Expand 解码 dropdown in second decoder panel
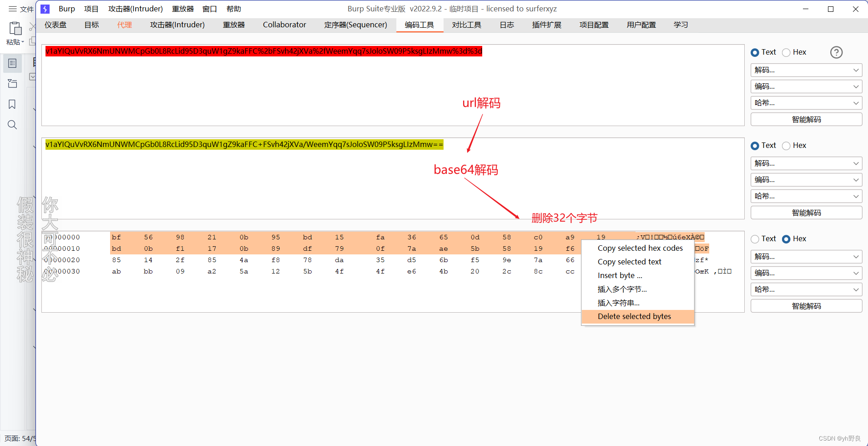868x446 pixels. 806,163
